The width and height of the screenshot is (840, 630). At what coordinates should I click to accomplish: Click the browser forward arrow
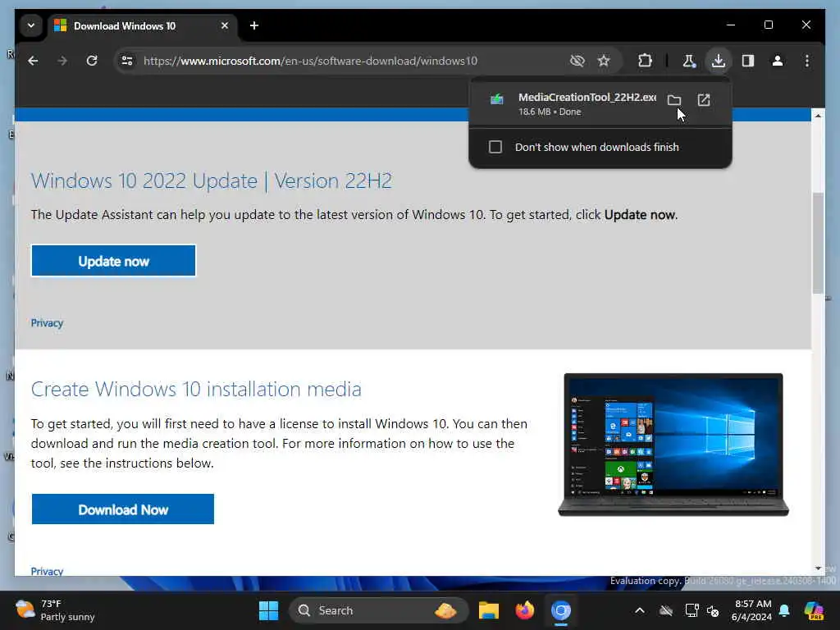pyautogui.click(x=62, y=61)
